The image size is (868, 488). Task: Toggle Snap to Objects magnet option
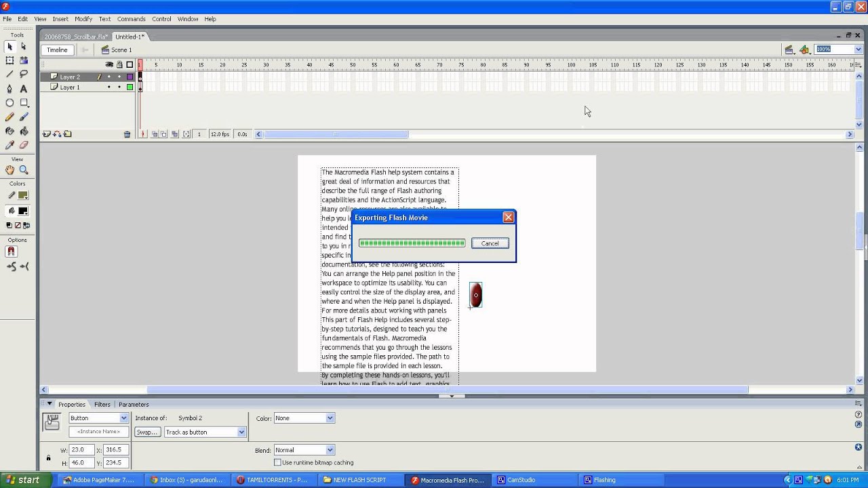click(x=11, y=251)
